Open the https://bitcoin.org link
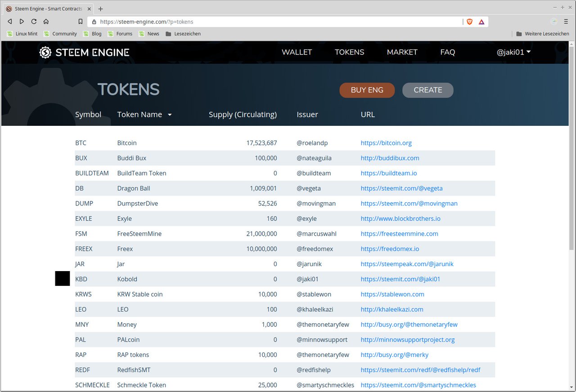Image resolution: width=576 pixels, height=392 pixels. pyautogui.click(x=386, y=143)
